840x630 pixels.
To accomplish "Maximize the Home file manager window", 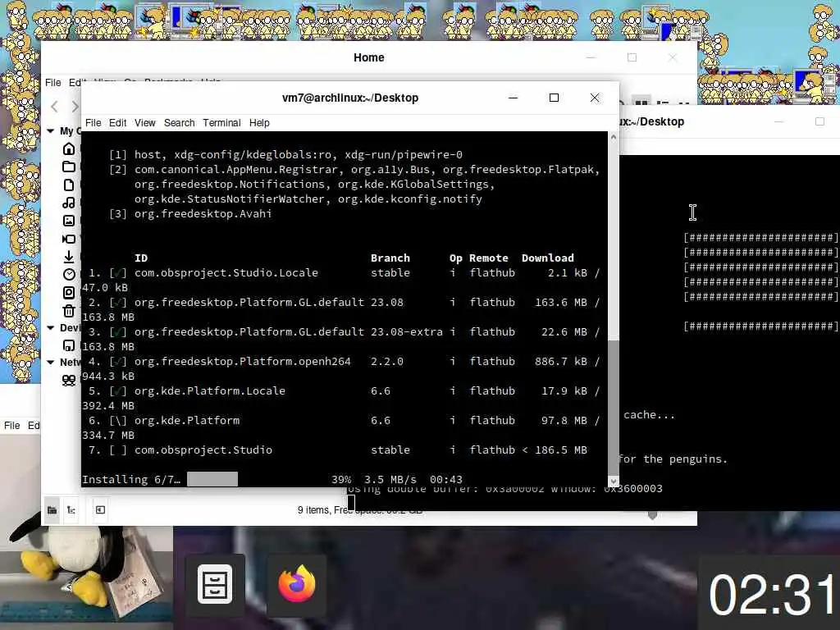I will tap(632, 57).
